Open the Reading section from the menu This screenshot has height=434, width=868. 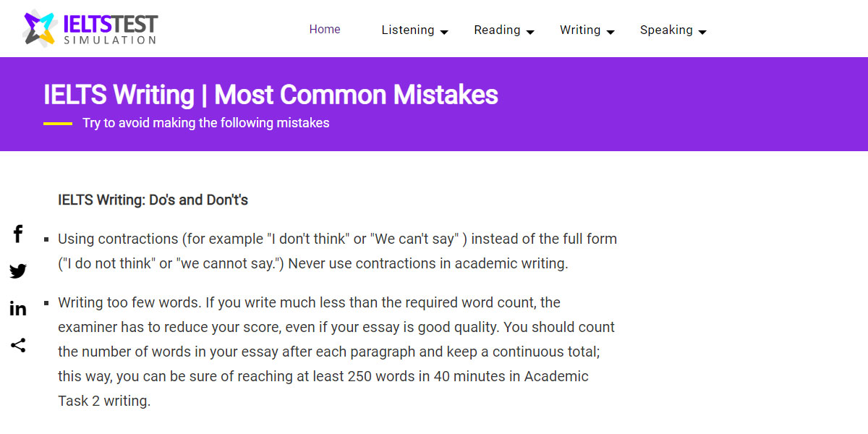(497, 30)
